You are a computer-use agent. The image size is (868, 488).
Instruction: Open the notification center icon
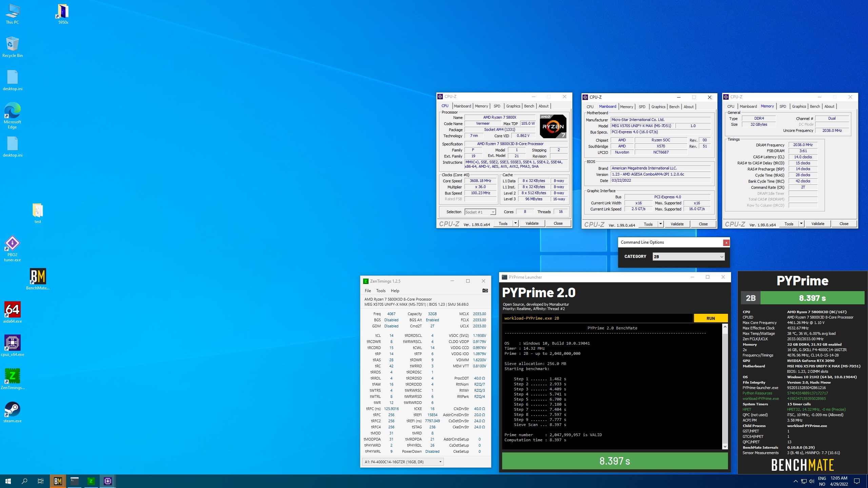coord(857,481)
